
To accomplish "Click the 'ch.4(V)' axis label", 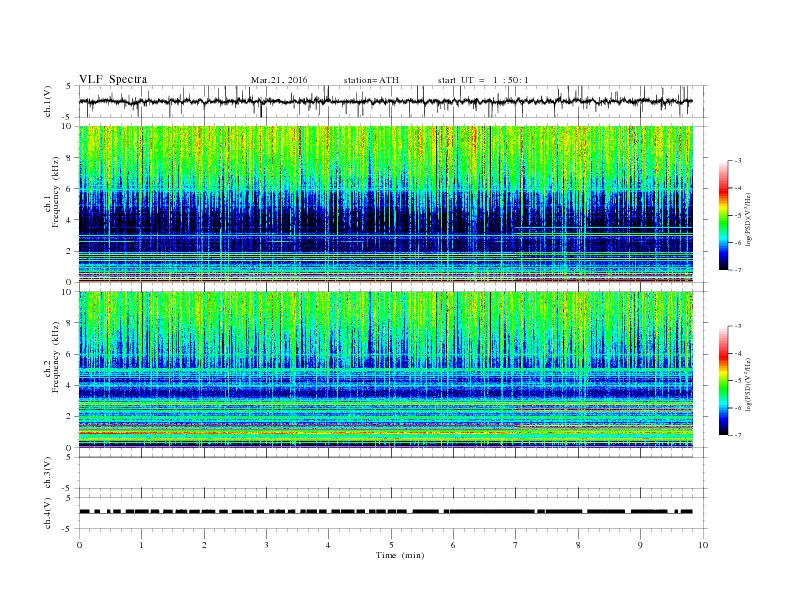I will [48, 513].
